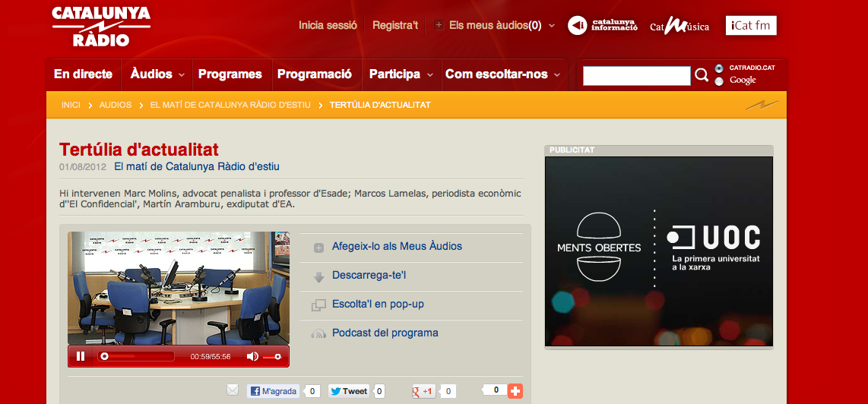Click the playback time 00:59/55:56
868x404 pixels.
(211, 357)
